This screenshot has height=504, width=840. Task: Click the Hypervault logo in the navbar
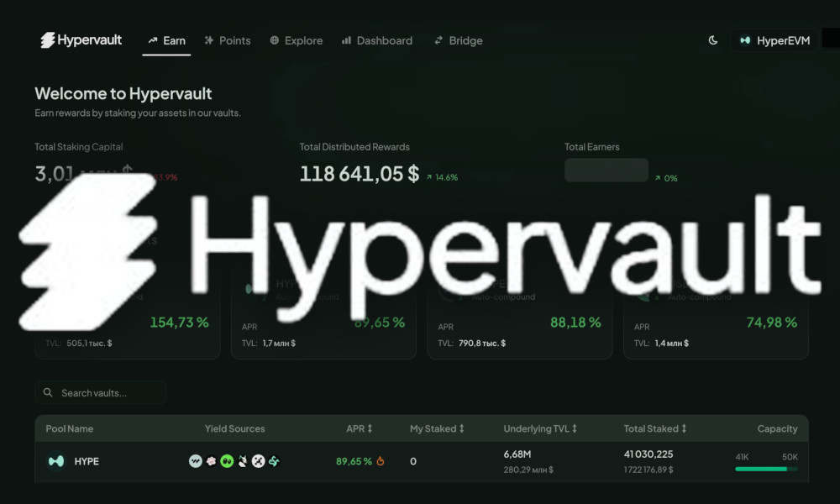pos(81,40)
